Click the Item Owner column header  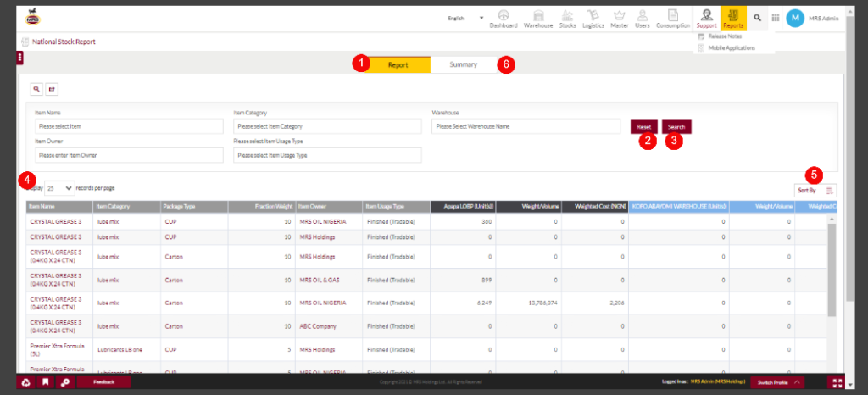(x=328, y=206)
